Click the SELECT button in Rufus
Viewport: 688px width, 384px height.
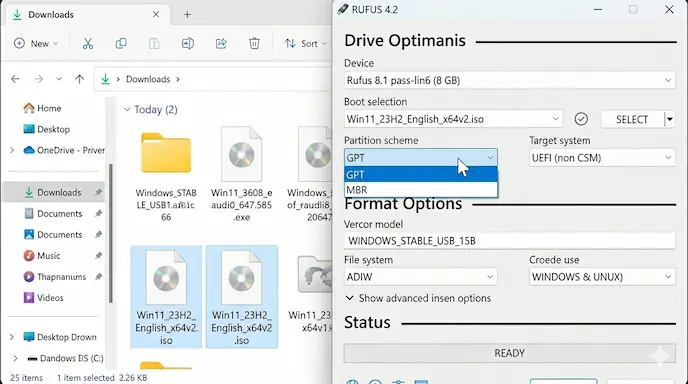pyautogui.click(x=632, y=119)
